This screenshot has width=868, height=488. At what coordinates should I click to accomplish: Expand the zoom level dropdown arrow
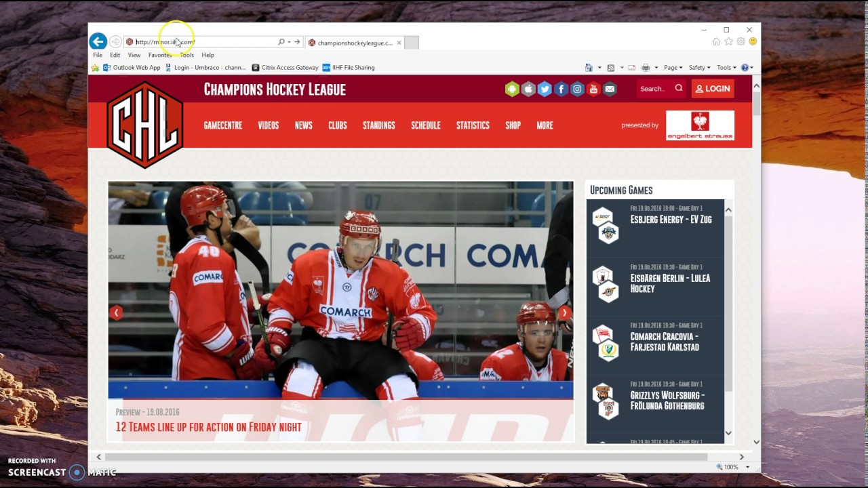[x=747, y=467]
